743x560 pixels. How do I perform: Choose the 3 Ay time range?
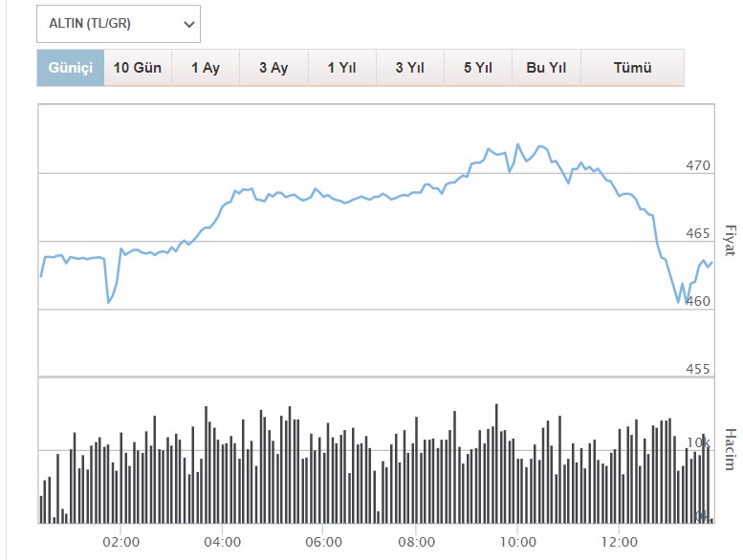pos(273,68)
